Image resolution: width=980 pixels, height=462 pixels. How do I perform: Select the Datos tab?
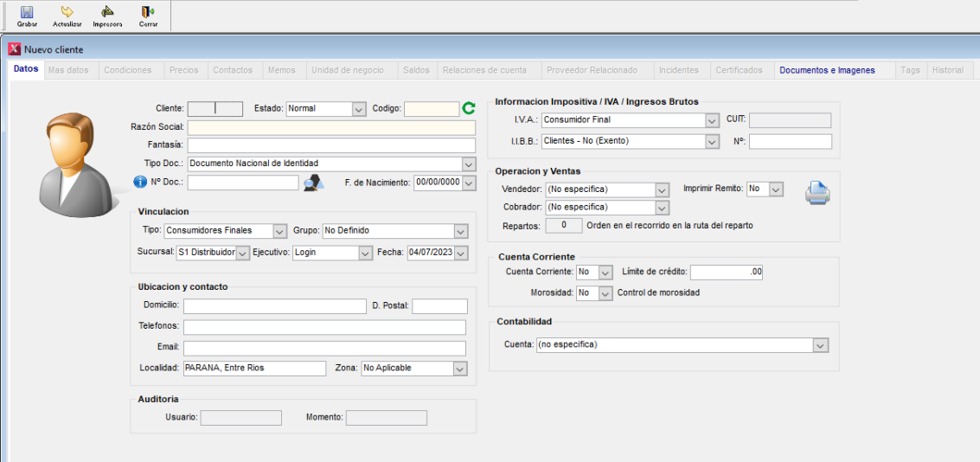click(26, 69)
